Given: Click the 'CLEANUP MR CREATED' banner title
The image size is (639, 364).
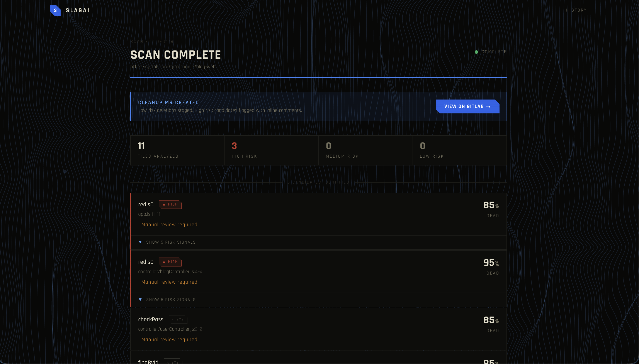Looking at the screenshot, I should tap(169, 103).
